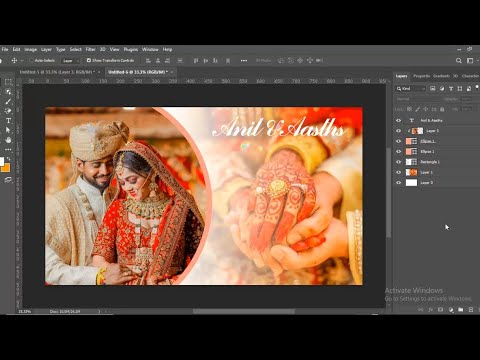Select the Path Selection arrow tool
The width and height of the screenshot is (480, 360).
tap(8, 130)
